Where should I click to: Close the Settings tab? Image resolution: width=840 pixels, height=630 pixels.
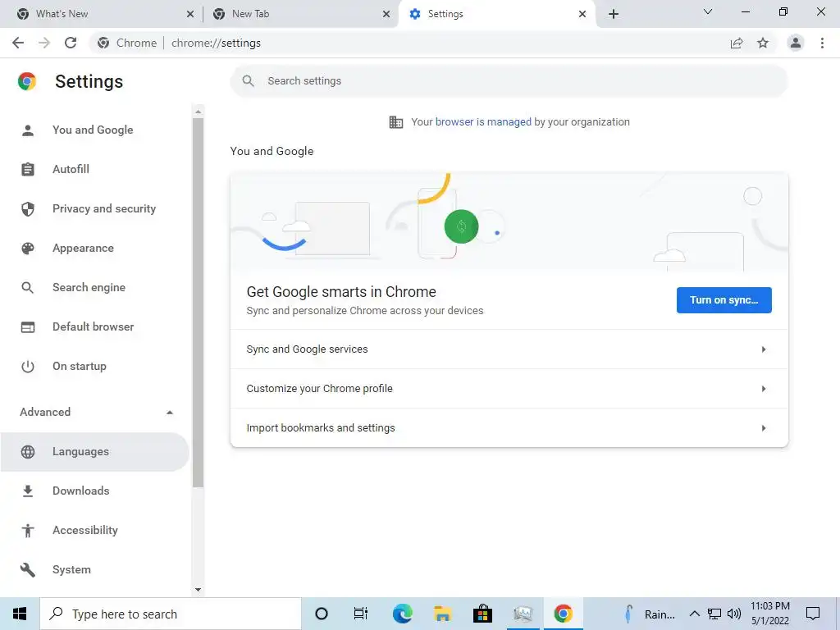582,15
